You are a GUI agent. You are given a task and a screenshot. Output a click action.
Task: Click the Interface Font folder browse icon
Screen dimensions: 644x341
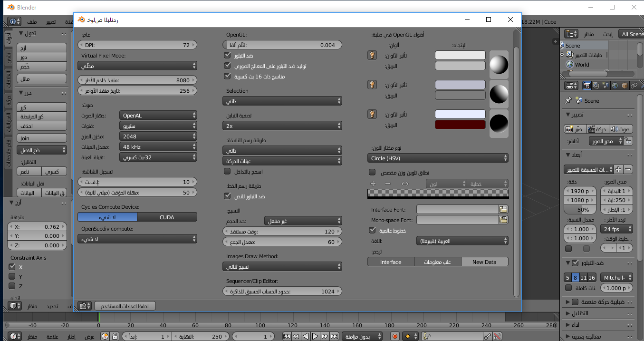[503, 209]
